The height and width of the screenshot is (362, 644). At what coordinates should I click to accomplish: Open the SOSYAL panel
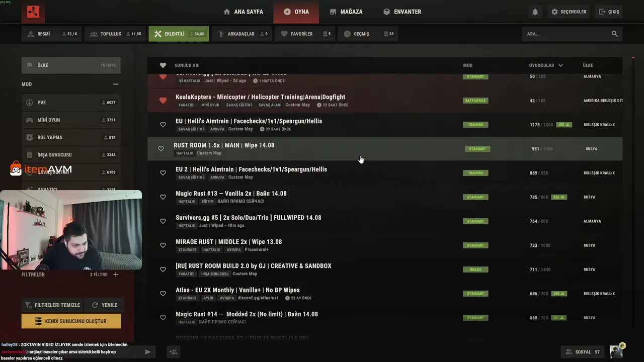pyautogui.click(x=583, y=352)
